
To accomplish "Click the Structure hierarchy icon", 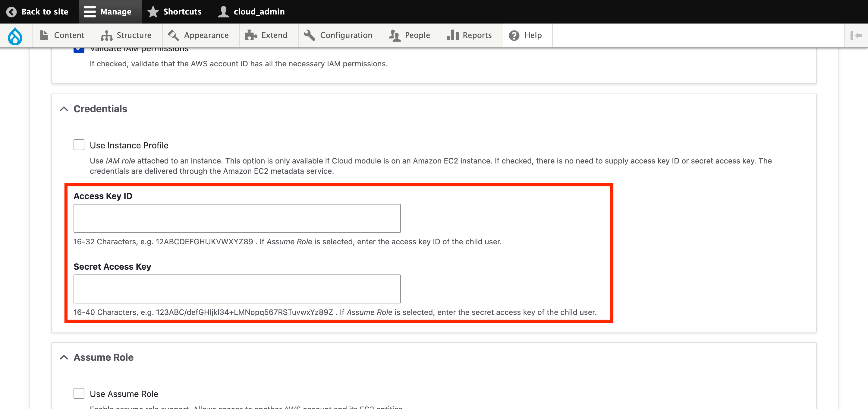I will 106,35.
